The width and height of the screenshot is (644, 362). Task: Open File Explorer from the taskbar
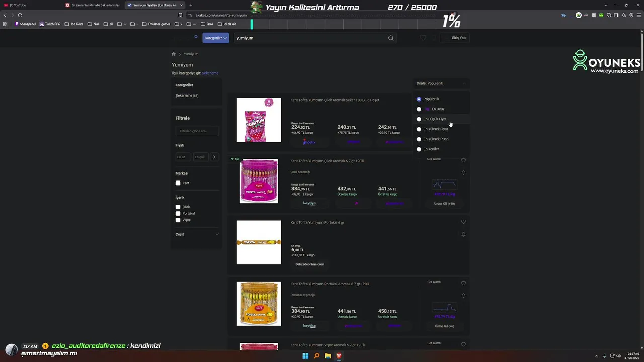(x=328, y=356)
